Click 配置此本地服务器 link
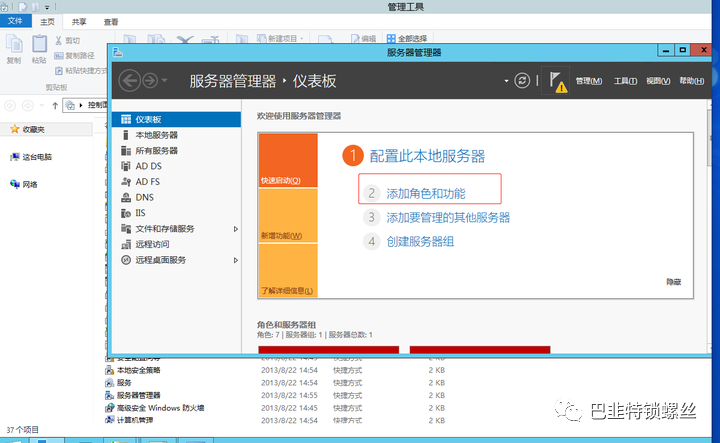This screenshot has width=720, height=443. (x=427, y=156)
